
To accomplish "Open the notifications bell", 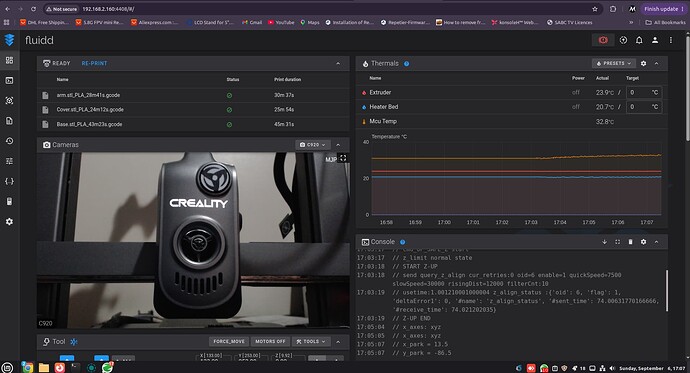I will coord(639,40).
